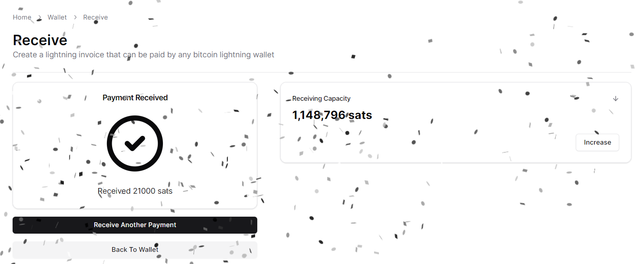Click the Receiving Capacity label
The width and height of the screenshot is (644, 264).
321,99
